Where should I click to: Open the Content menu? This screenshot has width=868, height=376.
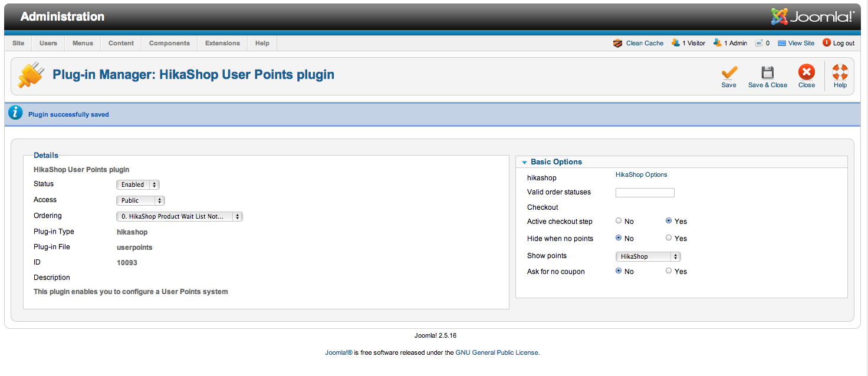tap(121, 43)
